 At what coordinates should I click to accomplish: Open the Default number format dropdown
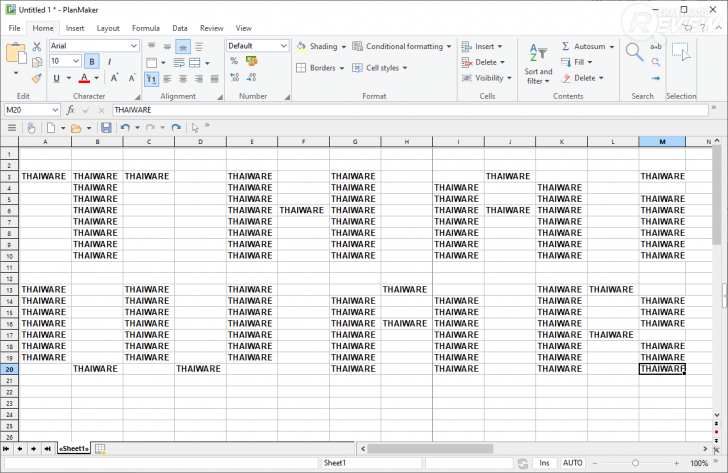pyautogui.click(x=283, y=45)
